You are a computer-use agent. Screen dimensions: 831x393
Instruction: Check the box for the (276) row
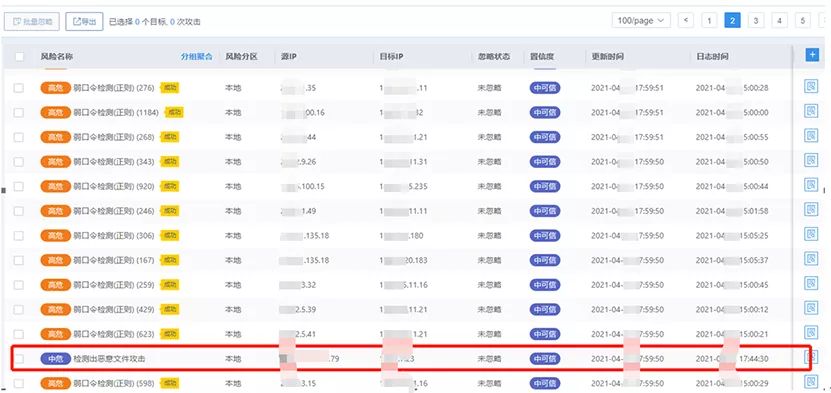click(19, 88)
